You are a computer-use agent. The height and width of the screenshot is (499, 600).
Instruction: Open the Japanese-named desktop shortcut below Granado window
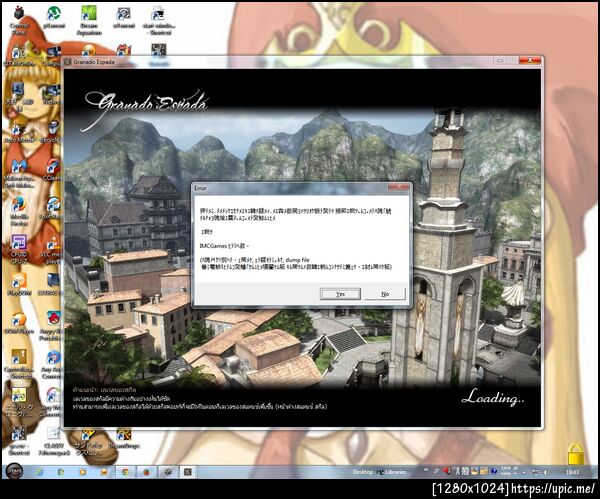point(89,442)
